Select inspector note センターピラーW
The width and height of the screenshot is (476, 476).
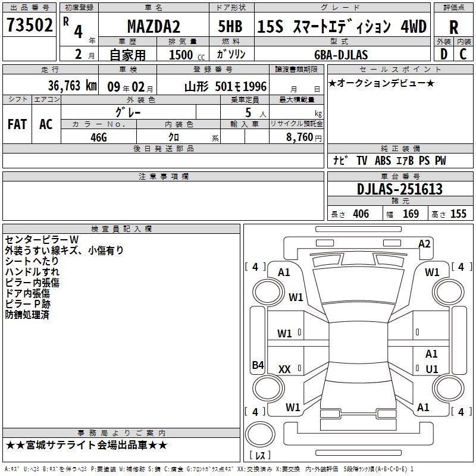[42, 240]
